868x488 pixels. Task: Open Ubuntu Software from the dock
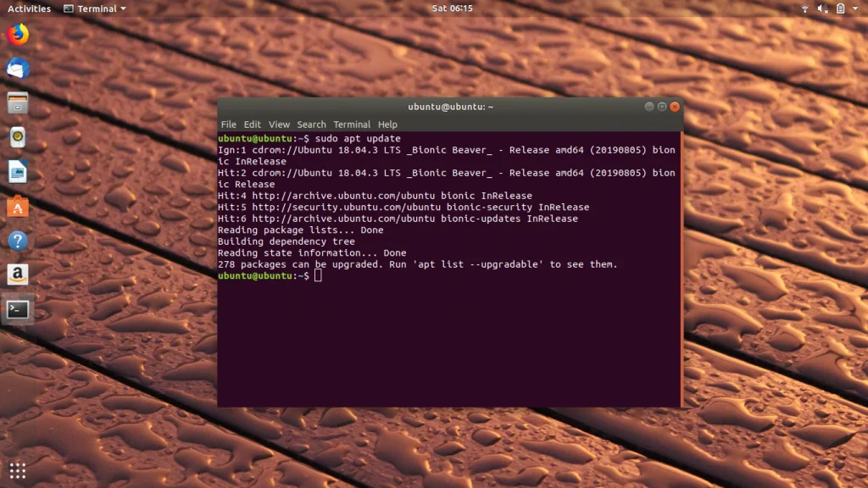(x=18, y=207)
